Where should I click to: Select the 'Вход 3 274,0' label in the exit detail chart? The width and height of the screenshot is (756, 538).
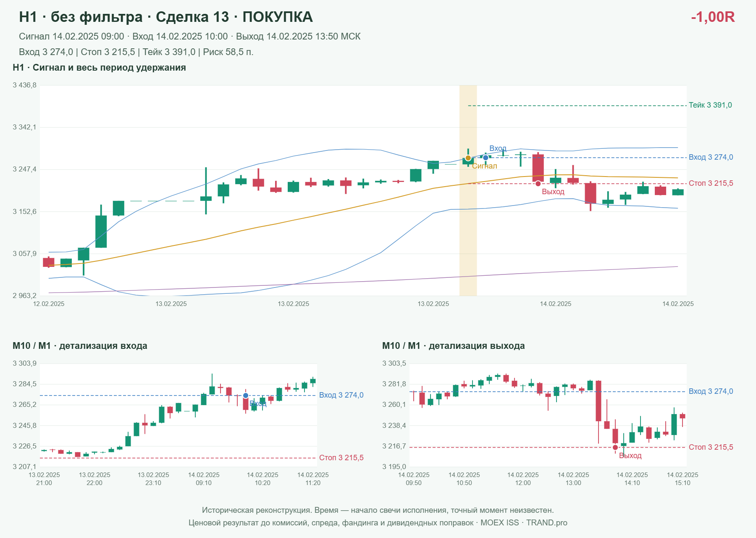click(711, 391)
